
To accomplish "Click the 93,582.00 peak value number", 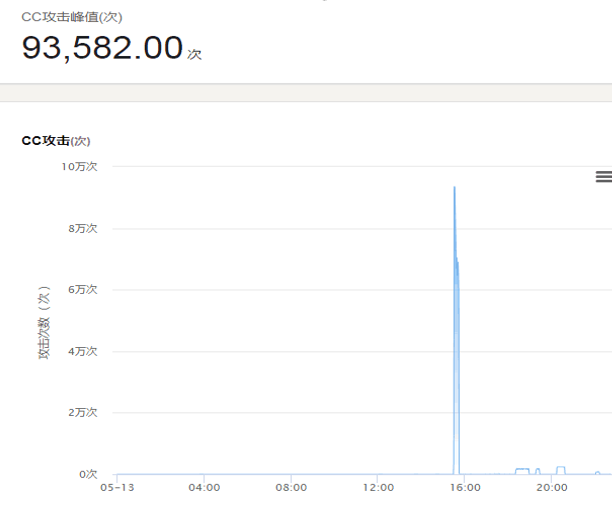I will click(x=102, y=48).
